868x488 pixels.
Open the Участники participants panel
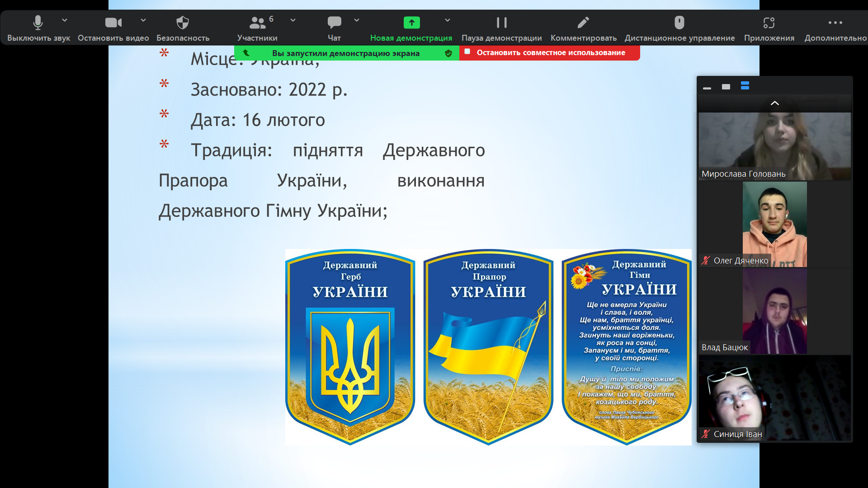(x=257, y=23)
